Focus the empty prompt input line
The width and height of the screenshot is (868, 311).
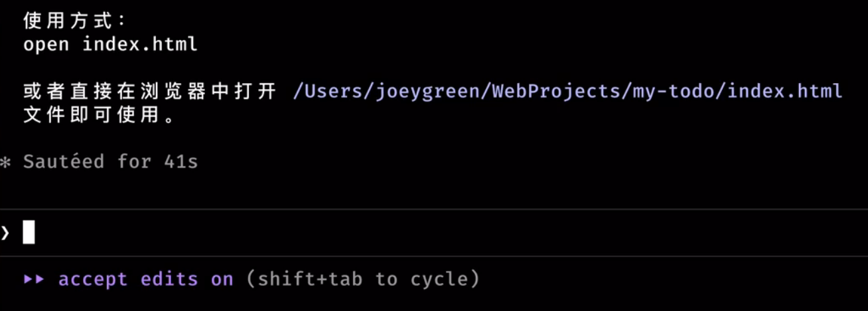point(398,233)
